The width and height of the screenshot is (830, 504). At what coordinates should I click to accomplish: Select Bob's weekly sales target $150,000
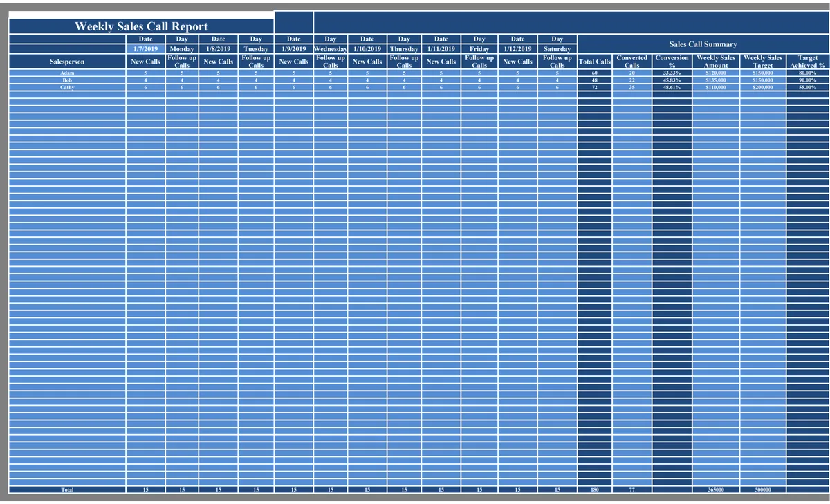coord(763,80)
